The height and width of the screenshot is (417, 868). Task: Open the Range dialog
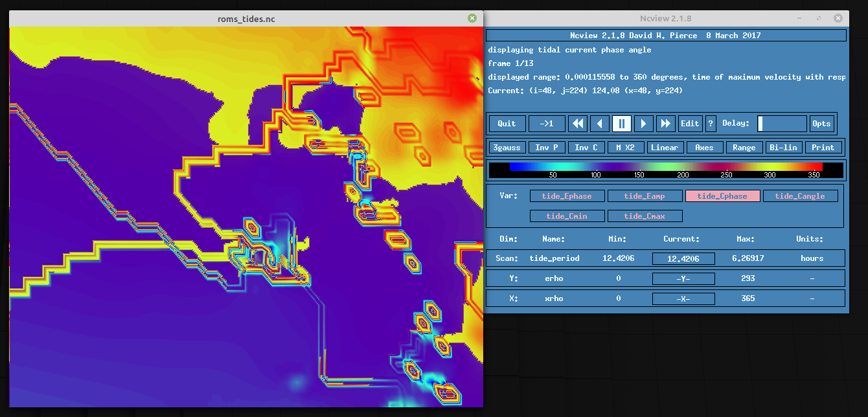(744, 147)
